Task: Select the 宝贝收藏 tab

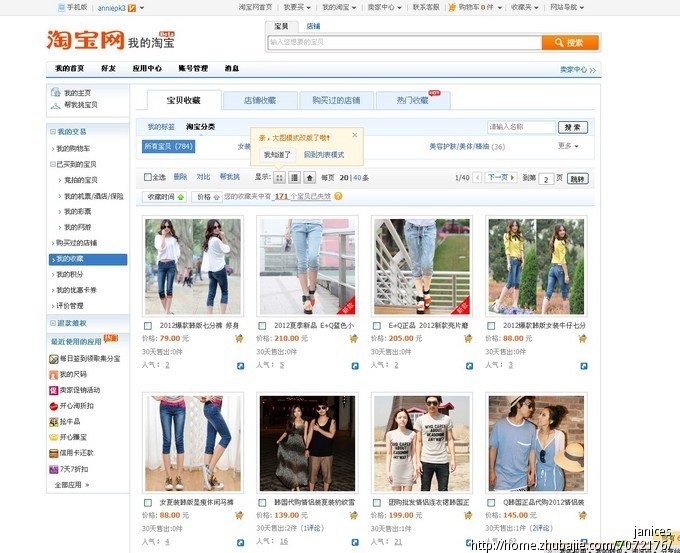Action: 184,100
